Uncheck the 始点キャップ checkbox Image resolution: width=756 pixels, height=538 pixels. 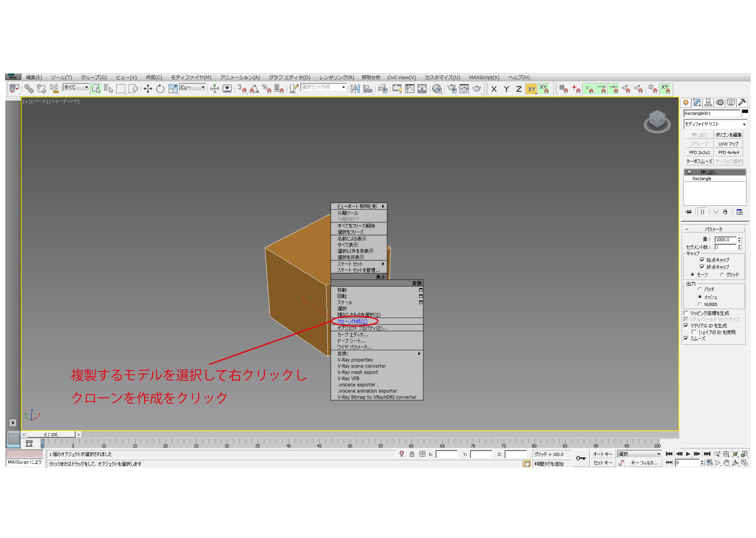point(702,260)
